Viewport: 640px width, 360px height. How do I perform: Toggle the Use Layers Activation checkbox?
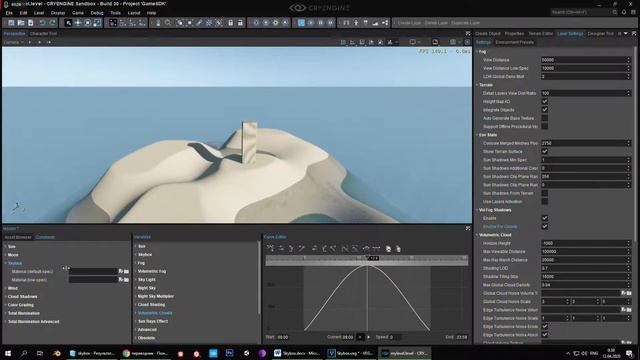[544, 201]
